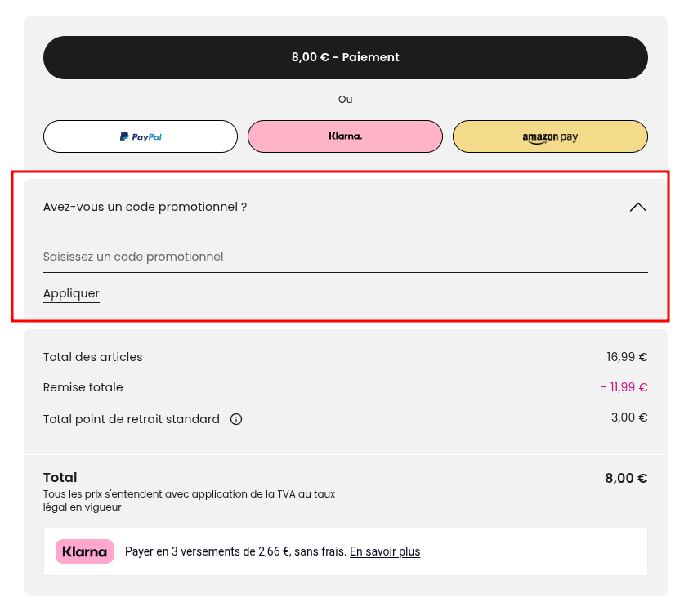693x616 pixels.
Task: Click the "Payer en 3 versements" Klarna text
Action: point(235,551)
